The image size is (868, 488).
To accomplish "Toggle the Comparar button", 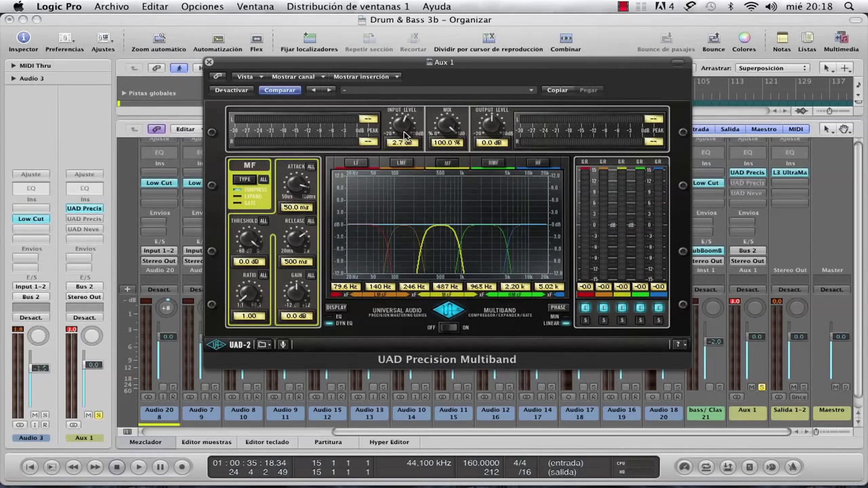I will pos(280,90).
